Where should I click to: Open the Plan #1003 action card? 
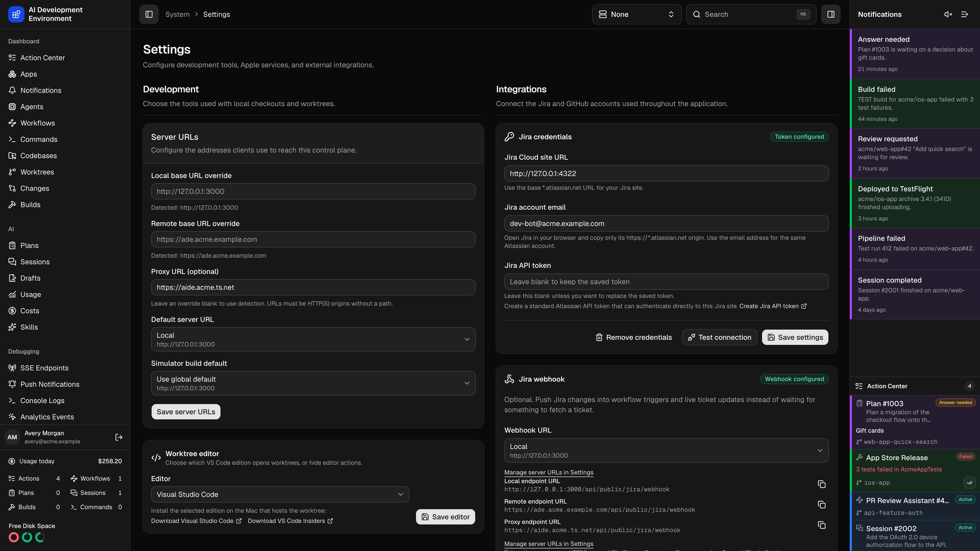coord(915,422)
